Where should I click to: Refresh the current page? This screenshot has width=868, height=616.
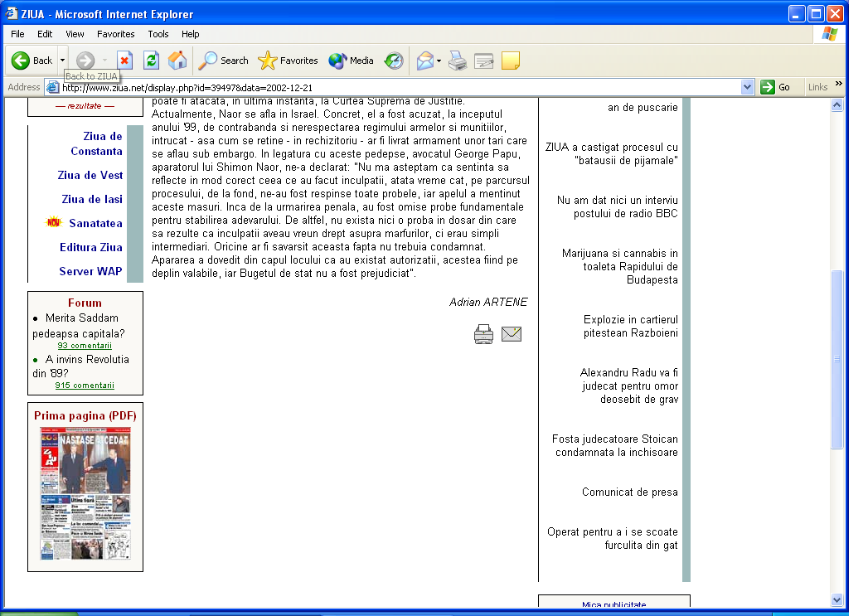[151, 61]
